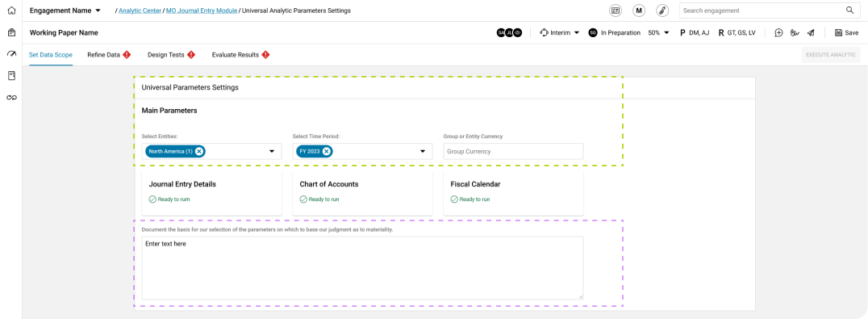Click the eye viewers avatar icon
Viewport: 868px width, 319px height.
[518, 32]
